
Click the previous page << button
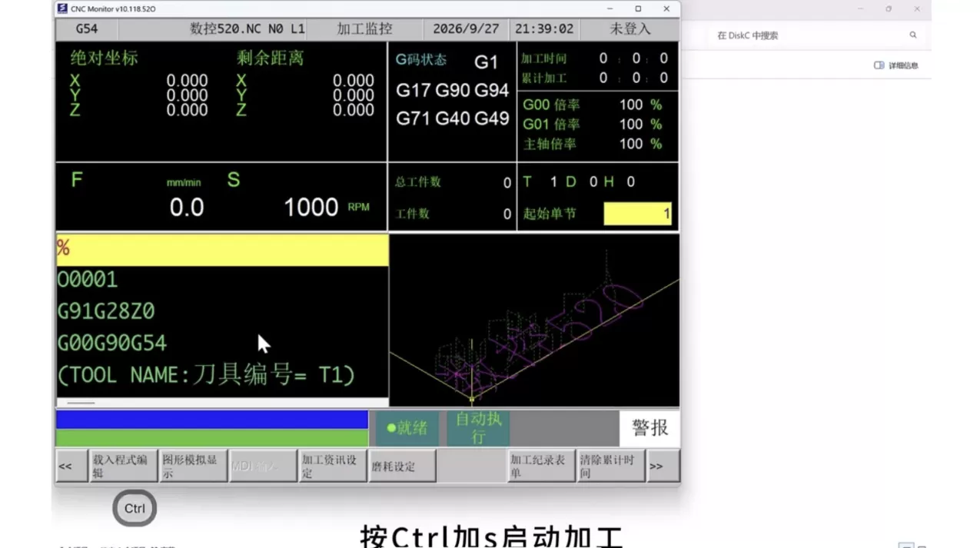[x=71, y=466]
